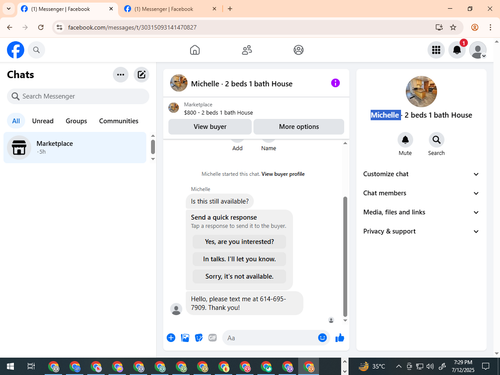Click the View buyer button
This screenshot has height=375, width=500.
click(210, 127)
